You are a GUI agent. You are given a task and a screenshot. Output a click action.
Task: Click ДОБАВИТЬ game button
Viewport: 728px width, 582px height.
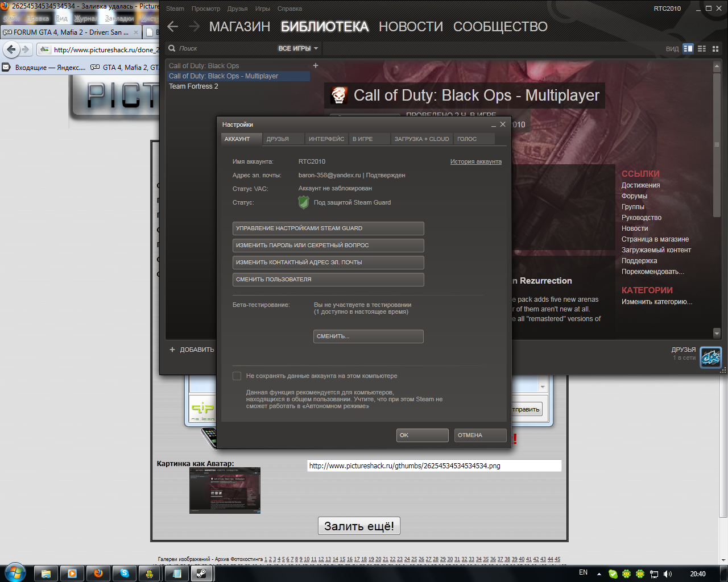click(x=192, y=350)
